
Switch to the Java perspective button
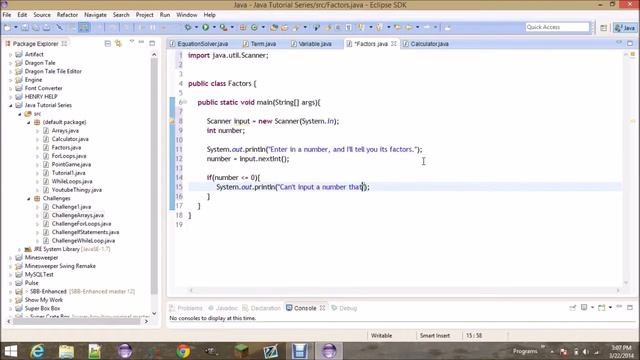point(625,27)
